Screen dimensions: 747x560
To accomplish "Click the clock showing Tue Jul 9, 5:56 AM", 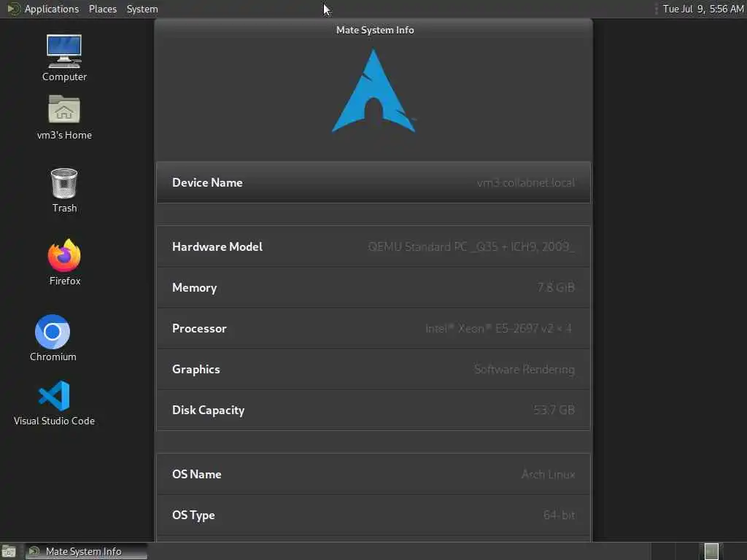I will click(703, 9).
